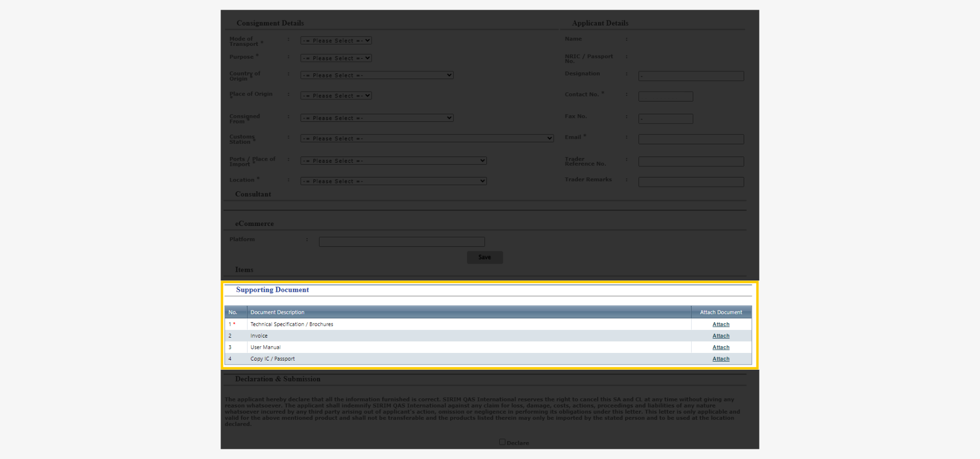The image size is (980, 459).
Task: Attach the Invoice document
Action: (x=720, y=336)
